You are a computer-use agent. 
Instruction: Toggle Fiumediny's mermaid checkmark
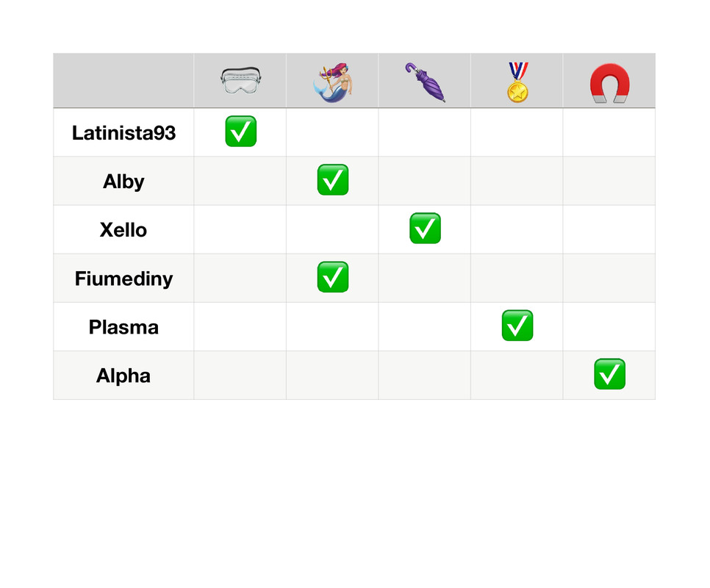tap(332, 277)
